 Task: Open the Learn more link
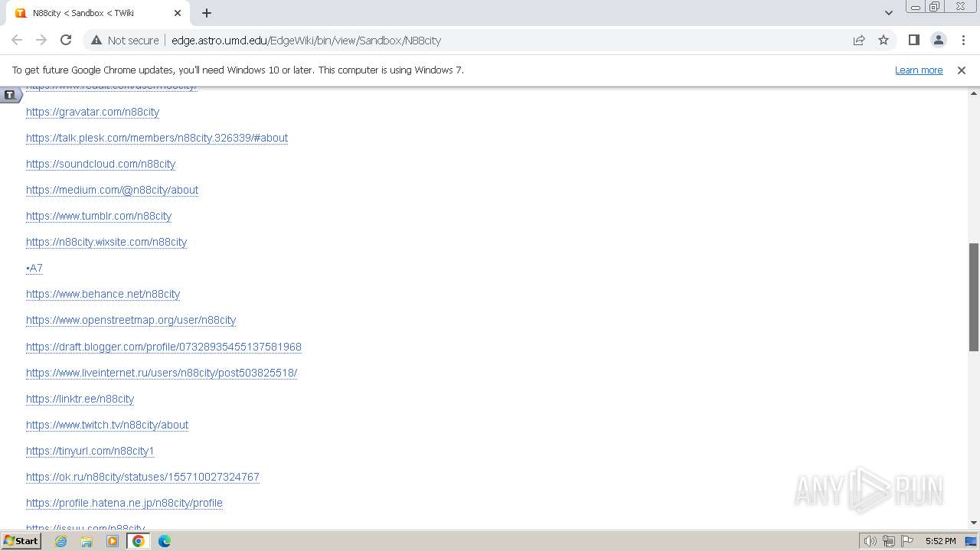[919, 70]
